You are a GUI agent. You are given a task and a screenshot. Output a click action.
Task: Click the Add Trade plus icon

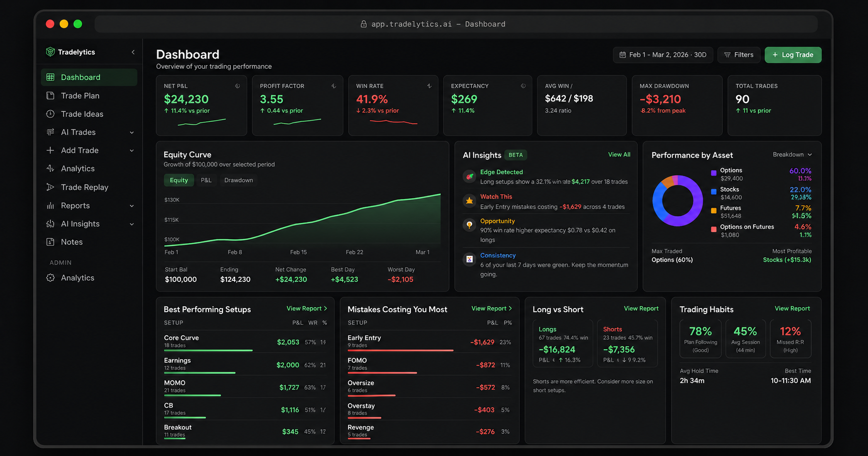tap(50, 150)
